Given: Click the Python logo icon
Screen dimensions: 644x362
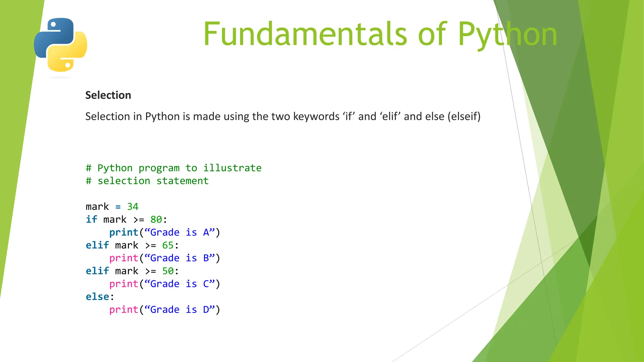Looking at the screenshot, I should point(60,45).
